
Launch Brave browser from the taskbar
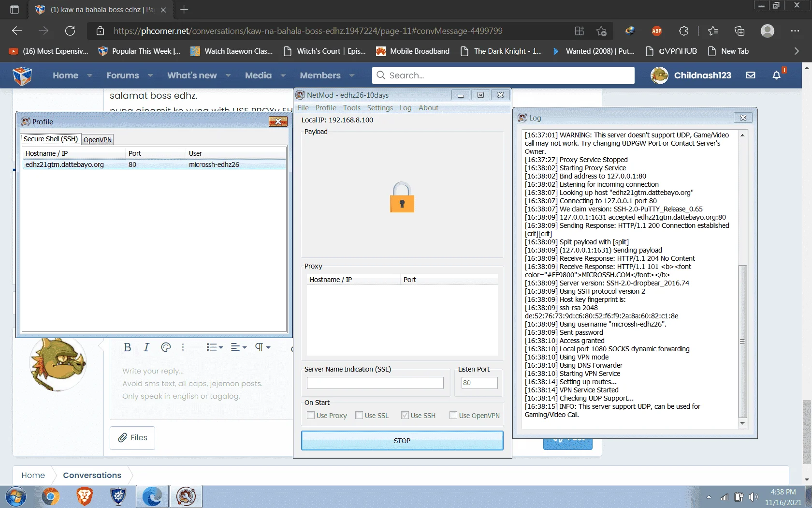pos(85,496)
